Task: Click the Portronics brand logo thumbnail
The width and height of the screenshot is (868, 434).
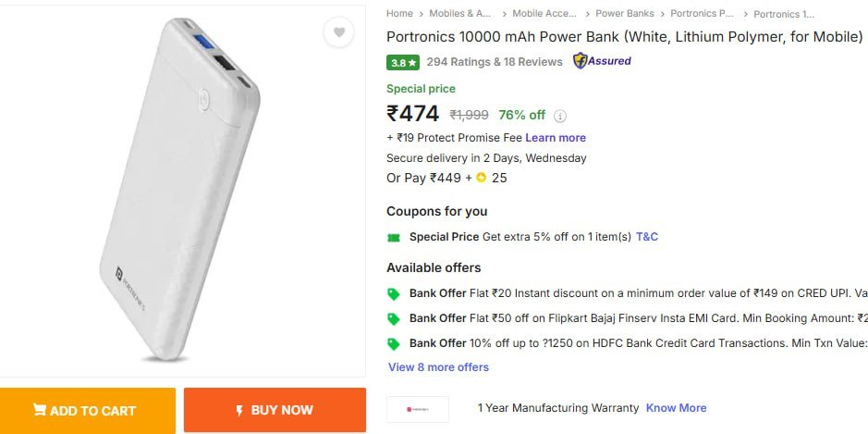Action: point(418,408)
